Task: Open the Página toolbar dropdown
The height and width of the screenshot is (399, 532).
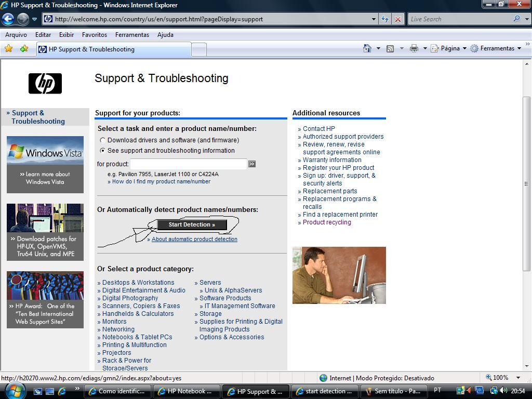Action: coord(448,48)
